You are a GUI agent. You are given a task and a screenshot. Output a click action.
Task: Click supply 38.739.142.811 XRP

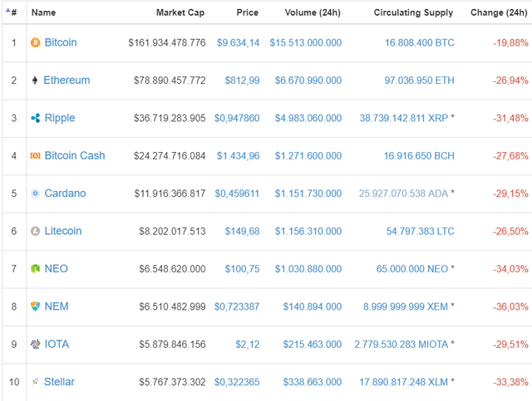[404, 118]
